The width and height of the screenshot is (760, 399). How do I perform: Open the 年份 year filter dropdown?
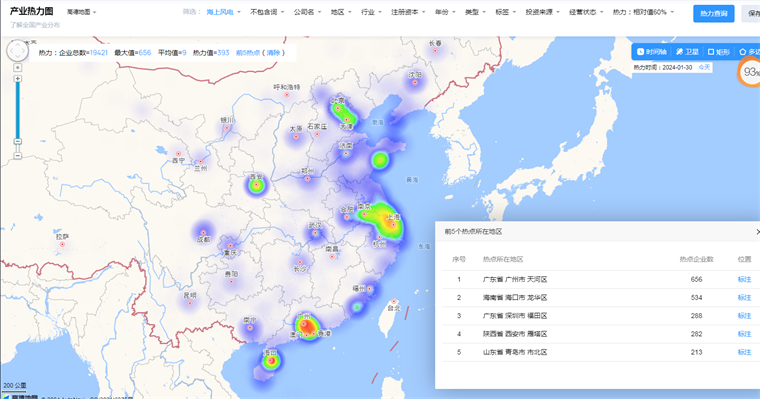tap(445, 12)
